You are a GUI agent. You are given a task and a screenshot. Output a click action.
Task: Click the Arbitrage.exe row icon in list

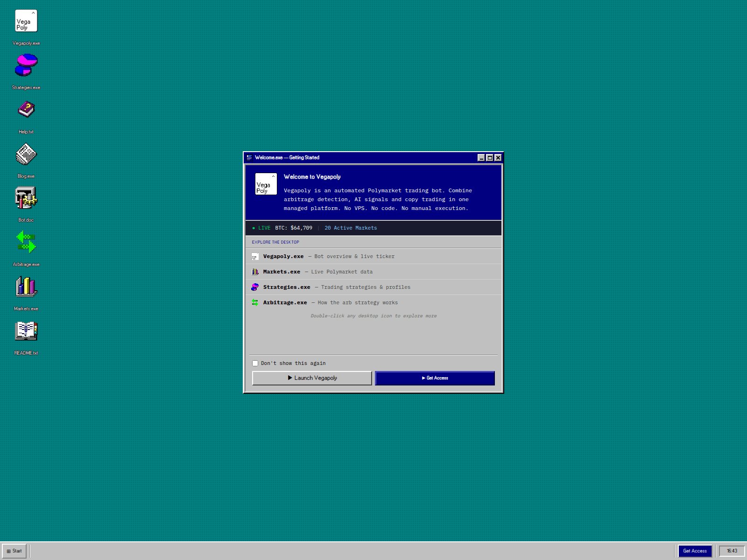255,302
